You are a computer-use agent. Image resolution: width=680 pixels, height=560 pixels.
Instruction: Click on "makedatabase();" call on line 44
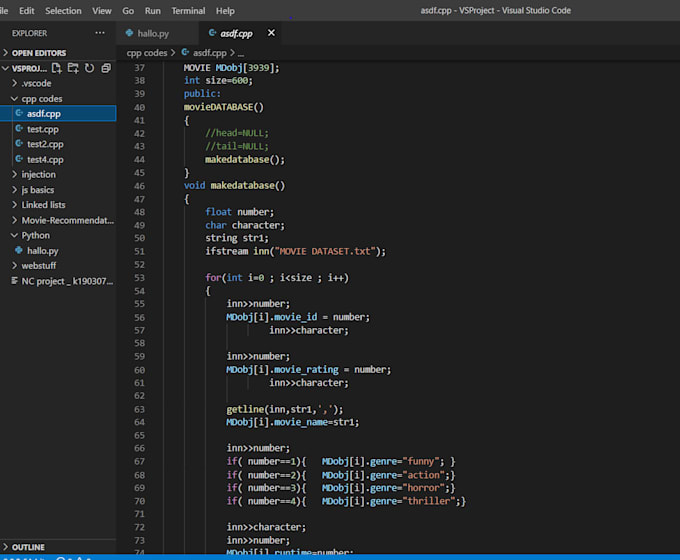tap(245, 159)
